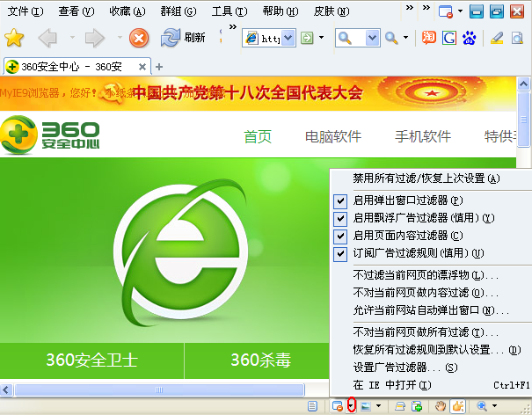Select 允许当前网站自动弹出窗口 item
Viewport: 532px width, 415px height.
click(x=431, y=310)
